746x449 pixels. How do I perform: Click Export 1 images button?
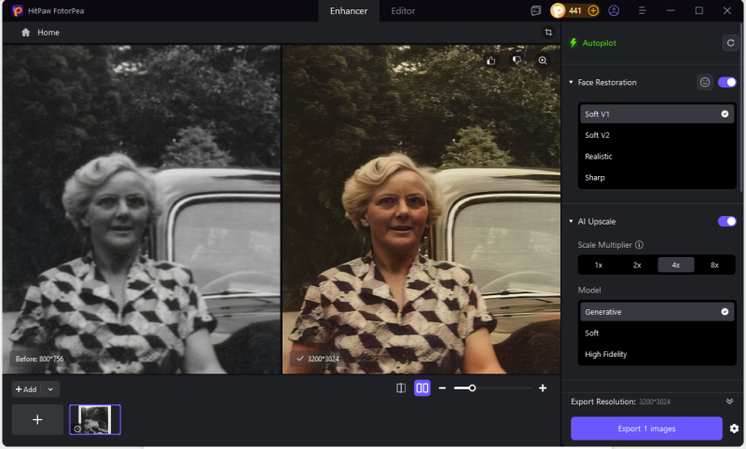tap(647, 429)
